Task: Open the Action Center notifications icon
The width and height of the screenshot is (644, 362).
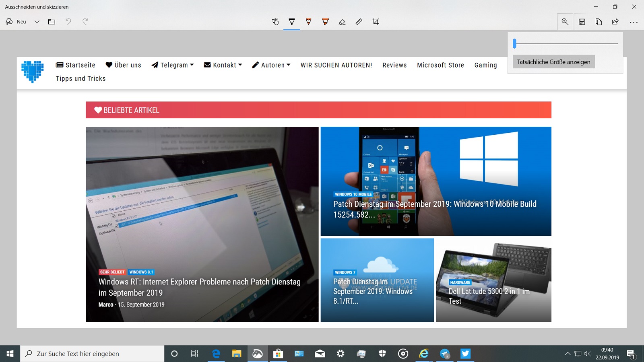Action: tap(631, 354)
